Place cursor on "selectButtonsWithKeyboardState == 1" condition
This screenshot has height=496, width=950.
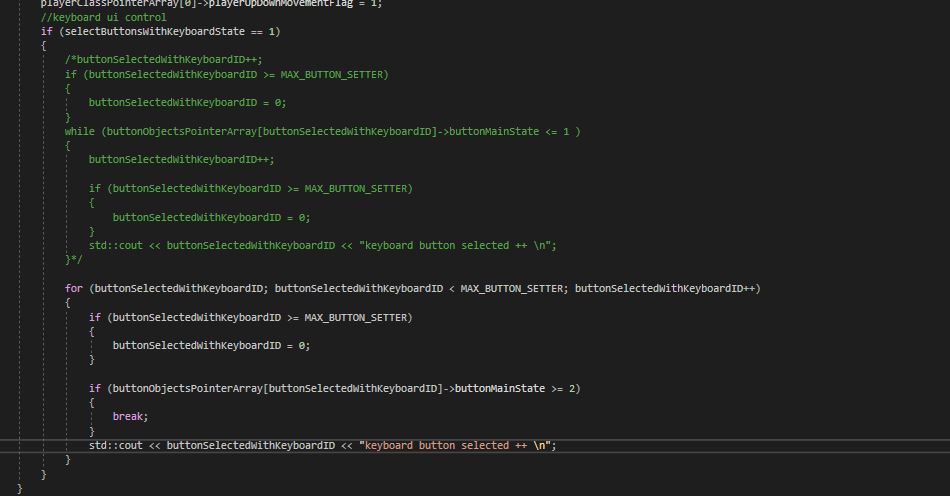[170, 31]
